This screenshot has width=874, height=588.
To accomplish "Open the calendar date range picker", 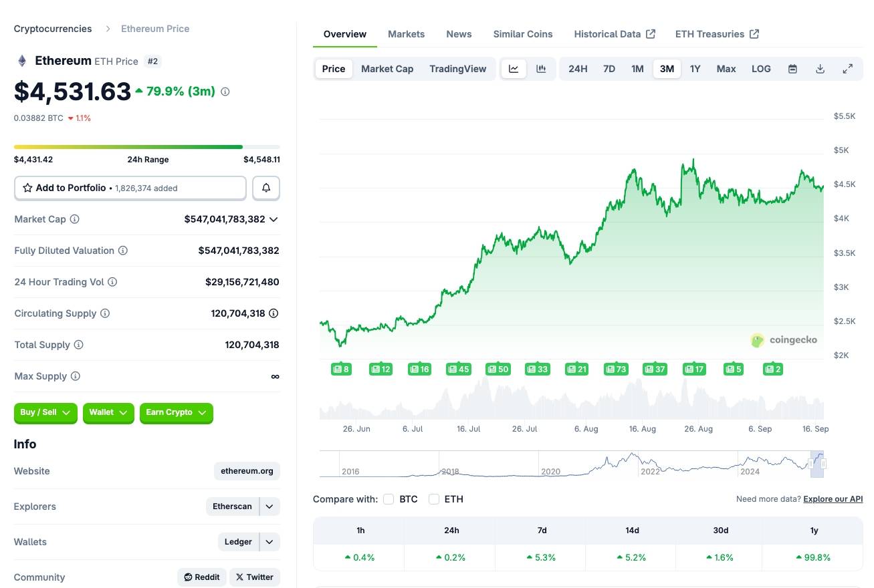I will click(x=792, y=69).
